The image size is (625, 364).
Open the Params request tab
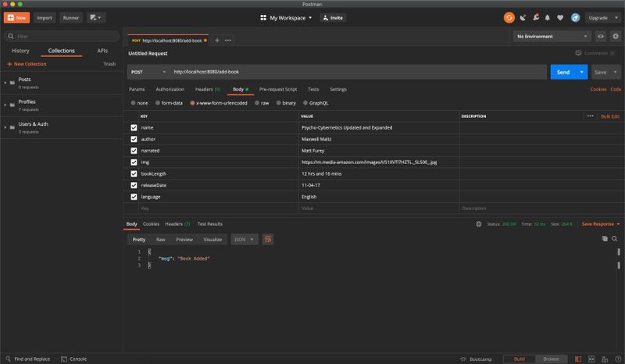(137, 89)
